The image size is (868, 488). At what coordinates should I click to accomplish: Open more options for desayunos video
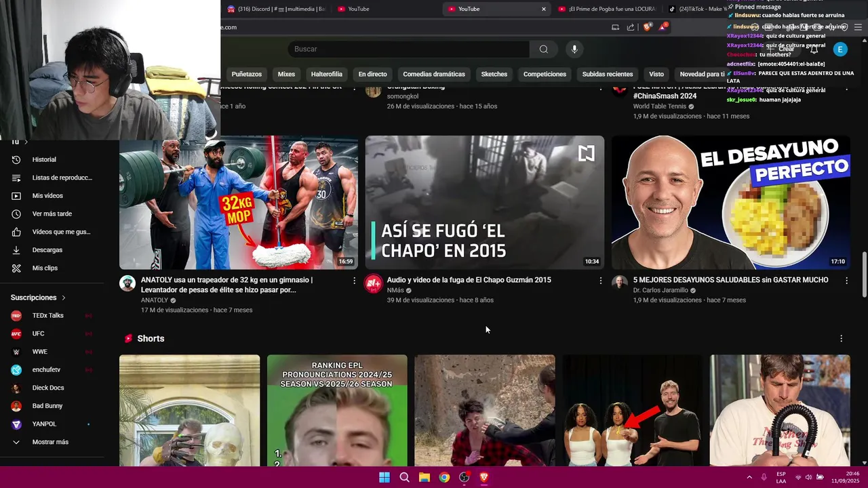tap(846, 281)
